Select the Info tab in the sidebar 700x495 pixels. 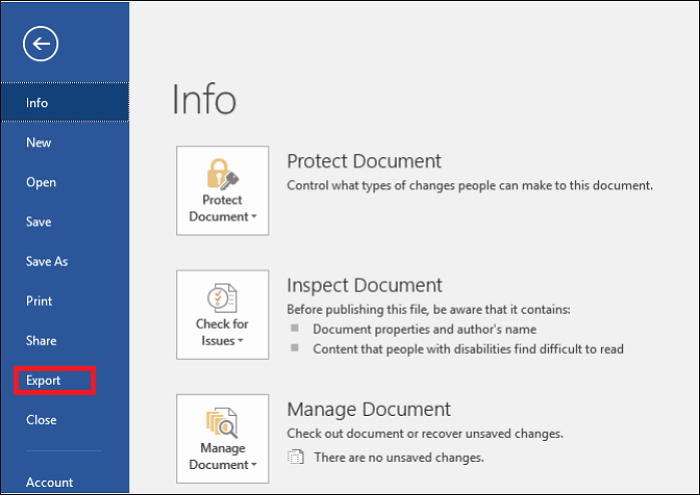click(37, 103)
